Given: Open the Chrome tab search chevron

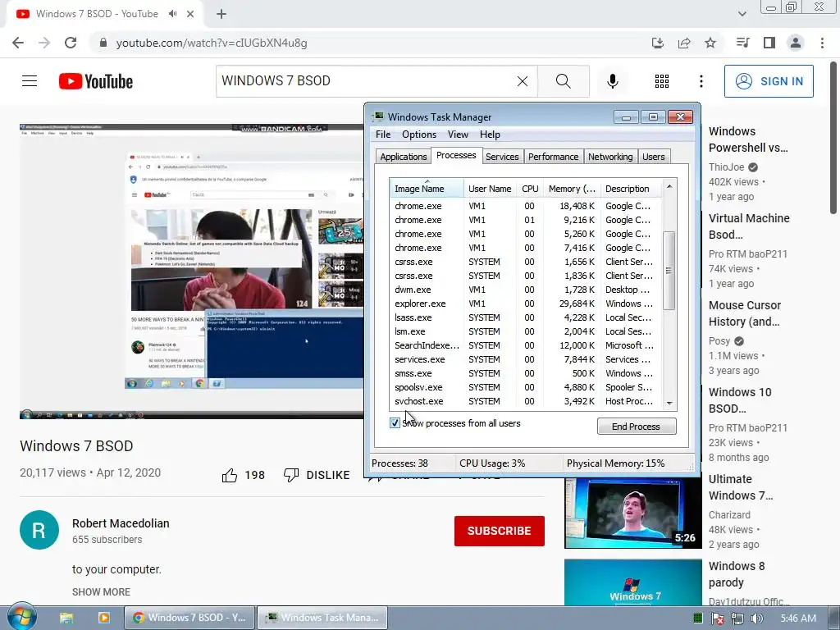Looking at the screenshot, I should pos(742,14).
